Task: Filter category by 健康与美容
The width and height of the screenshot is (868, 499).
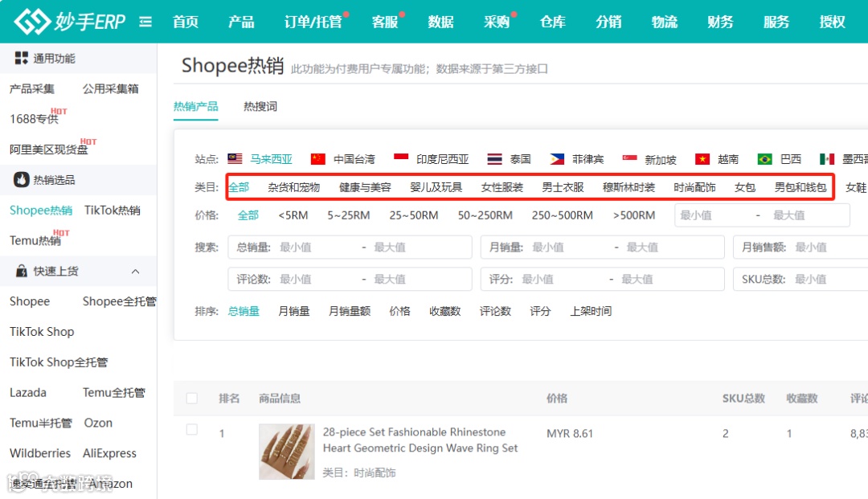Action: point(366,187)
